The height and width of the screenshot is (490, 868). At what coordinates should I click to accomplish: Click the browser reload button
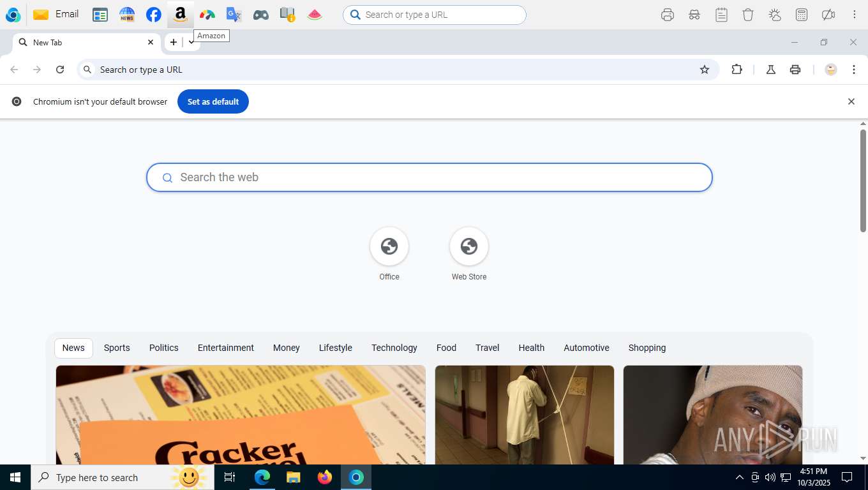click(60, 70)
